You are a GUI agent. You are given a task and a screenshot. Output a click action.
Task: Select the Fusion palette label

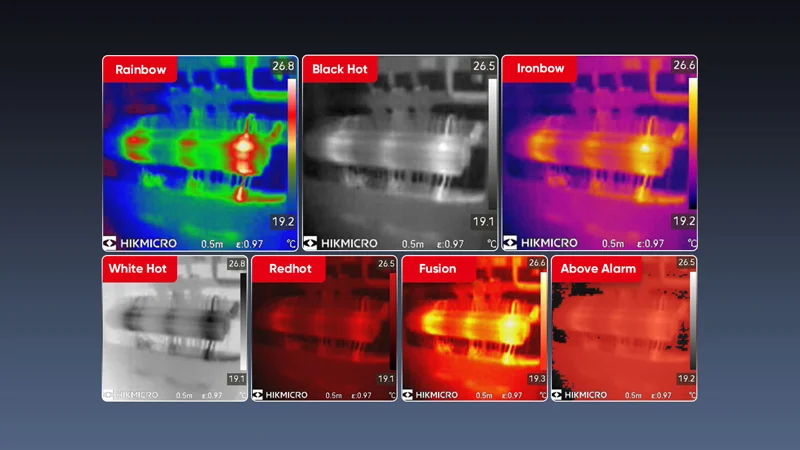[x=438, y=269]
